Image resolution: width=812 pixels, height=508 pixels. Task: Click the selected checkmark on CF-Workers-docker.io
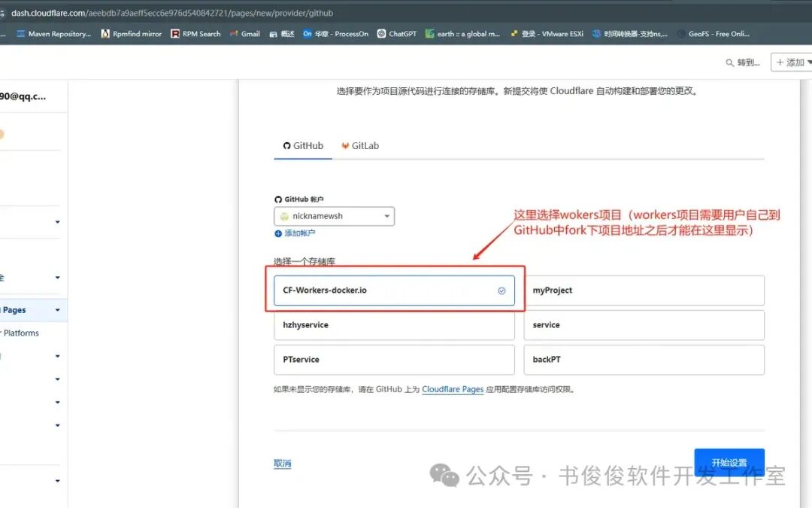(501, 291)
